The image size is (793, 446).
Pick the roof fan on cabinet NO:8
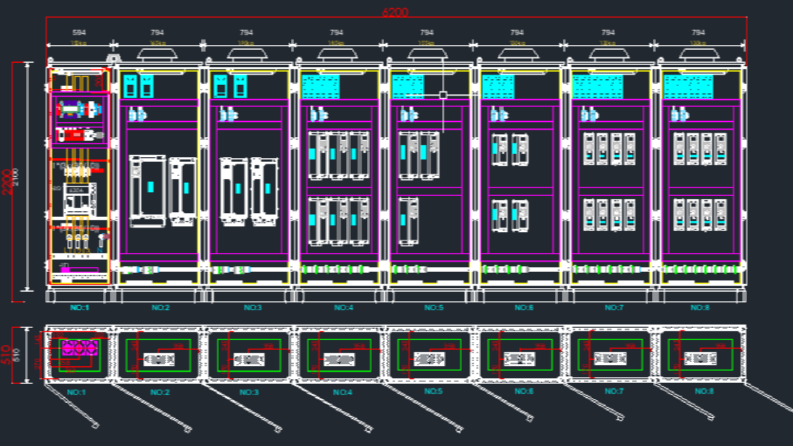click(699, 55)
